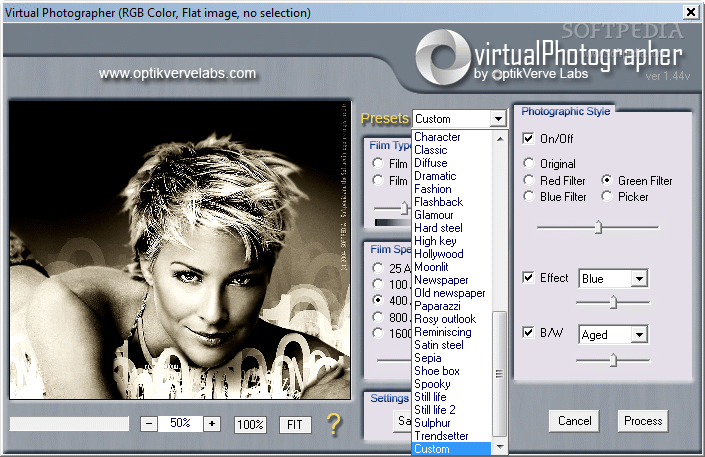
Task: Click the FIT preview button
Action: tap(295, 425)
